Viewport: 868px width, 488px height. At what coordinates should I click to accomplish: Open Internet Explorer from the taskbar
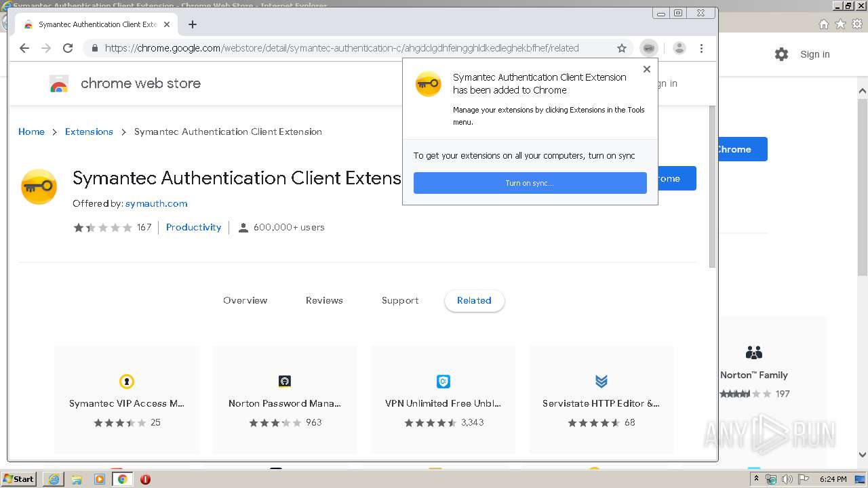(x=54, y=479)
